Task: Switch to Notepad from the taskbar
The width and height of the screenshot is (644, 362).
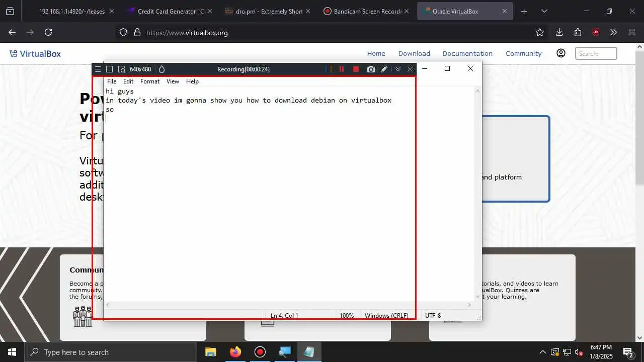Action: 309,352
